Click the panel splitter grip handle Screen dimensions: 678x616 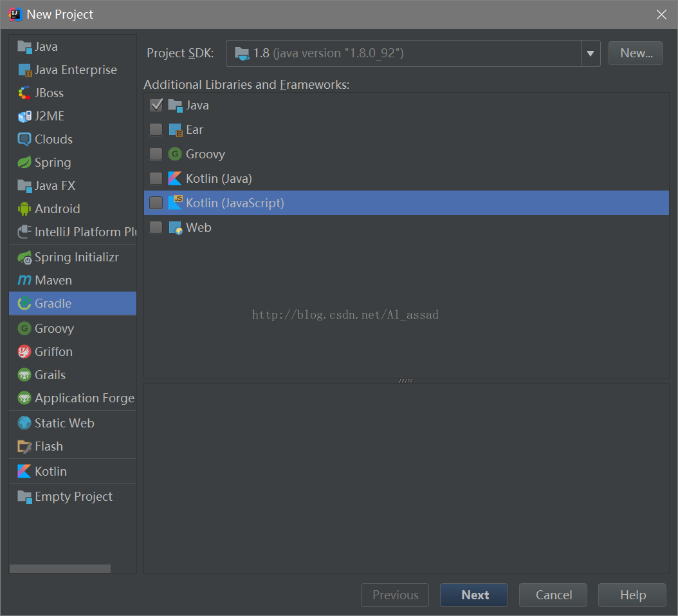point(406,380)
